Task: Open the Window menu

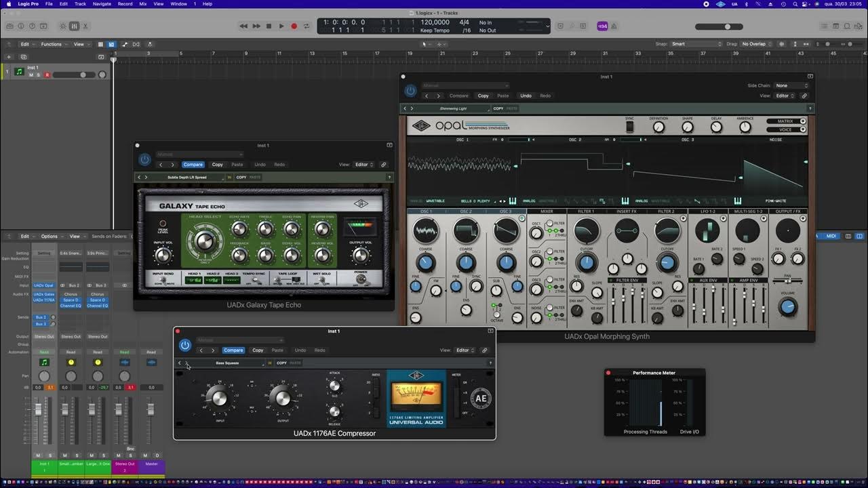Action: click(x=178, y=4)
